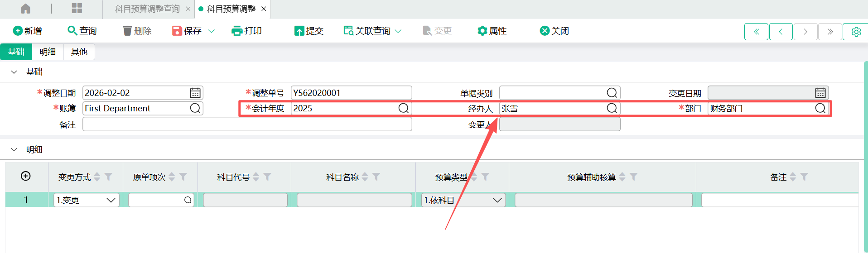Click the 查询 search toolbar button

pyautogui.click(x=82, y=31)
